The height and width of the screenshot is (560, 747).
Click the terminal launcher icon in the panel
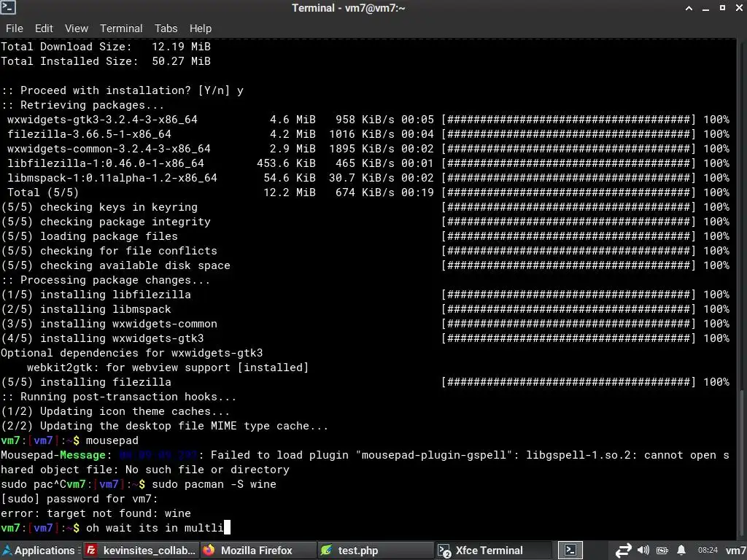click(570, 551)
